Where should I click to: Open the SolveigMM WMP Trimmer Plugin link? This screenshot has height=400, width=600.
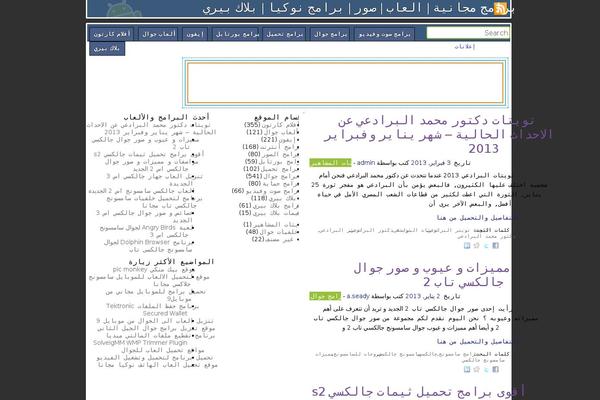click(x=154, y=339)
